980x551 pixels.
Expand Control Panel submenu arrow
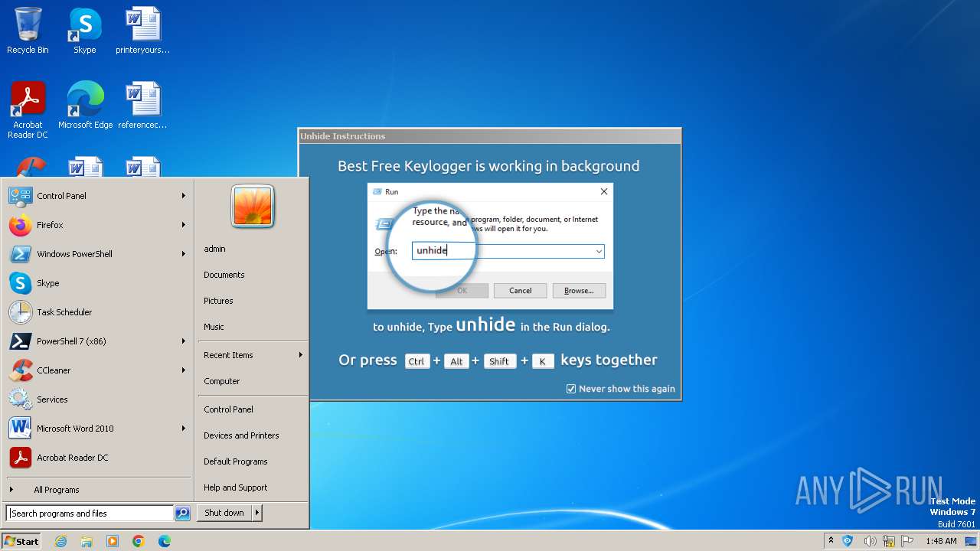pos(184,196)
